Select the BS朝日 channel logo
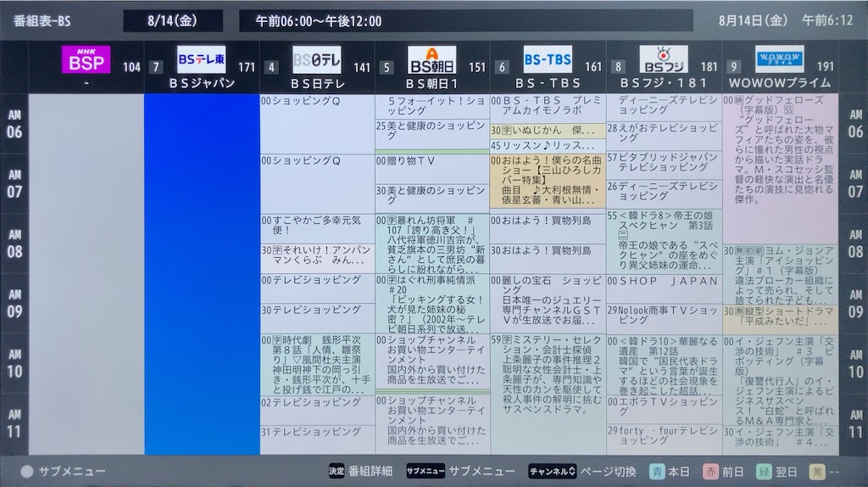 [431, 60]
